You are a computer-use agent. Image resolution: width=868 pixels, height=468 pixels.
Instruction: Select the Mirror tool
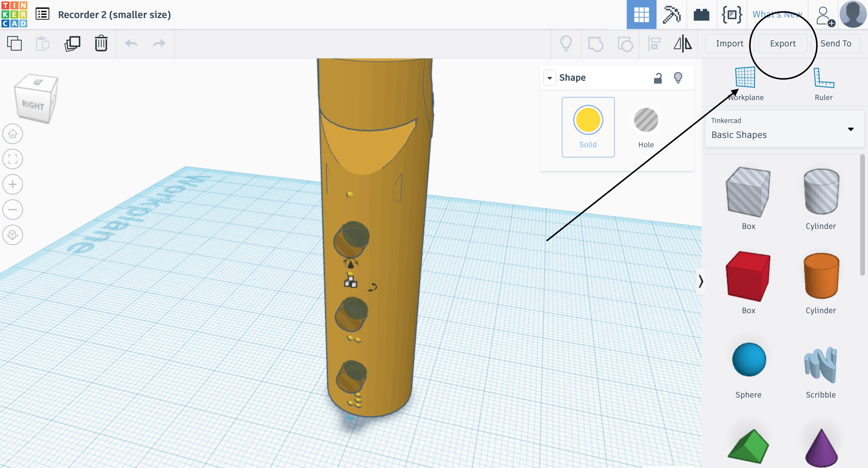683,44
